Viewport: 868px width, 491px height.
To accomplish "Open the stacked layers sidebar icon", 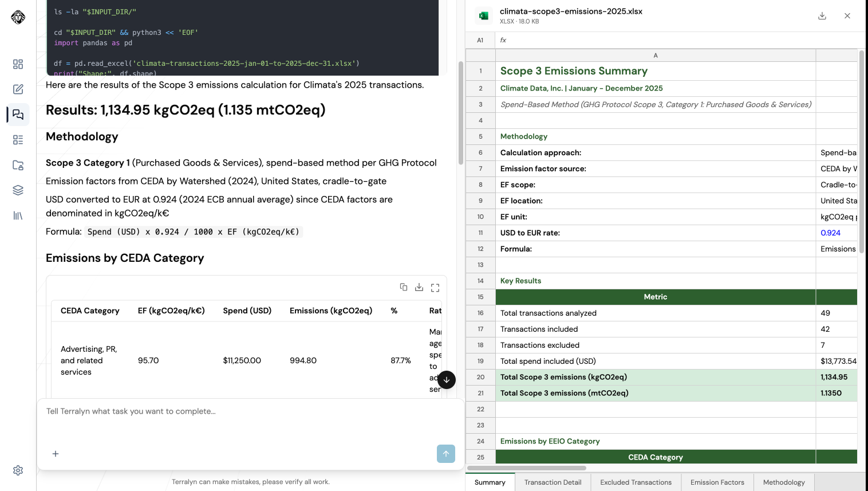I will click(x=18, y=190).
